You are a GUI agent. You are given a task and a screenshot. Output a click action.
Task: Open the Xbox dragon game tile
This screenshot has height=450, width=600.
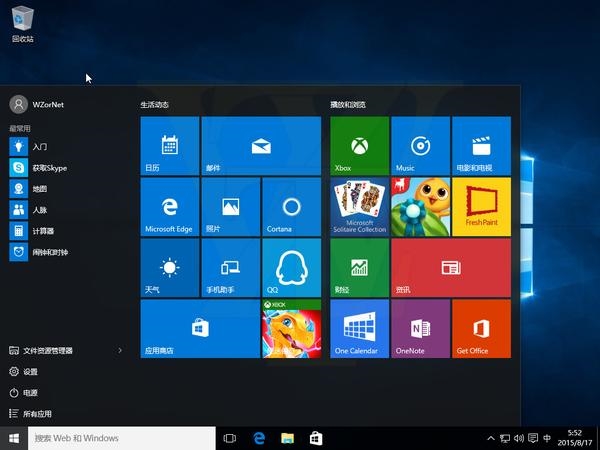[x=292, y=329]
